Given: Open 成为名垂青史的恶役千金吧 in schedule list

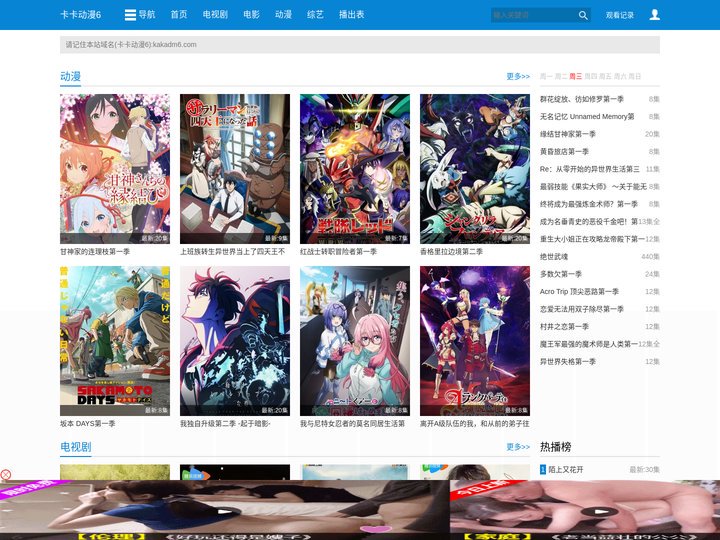Looking at the screenshot, I should [589, 221].
